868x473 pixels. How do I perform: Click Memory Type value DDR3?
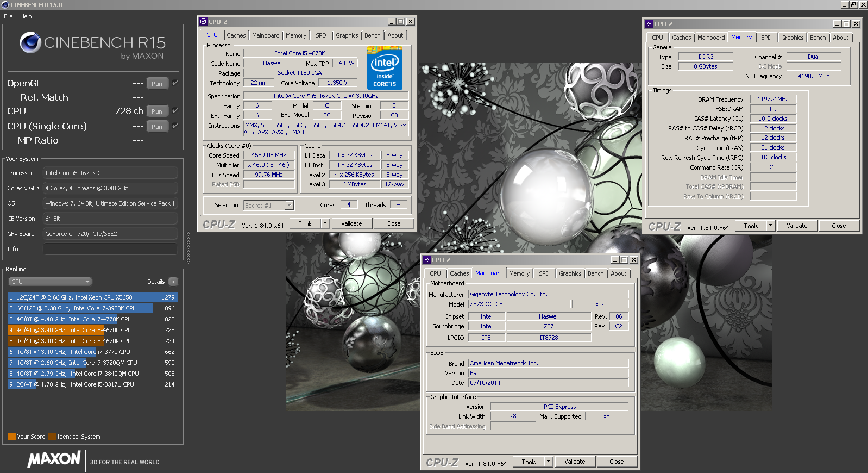tap(706, 57)
